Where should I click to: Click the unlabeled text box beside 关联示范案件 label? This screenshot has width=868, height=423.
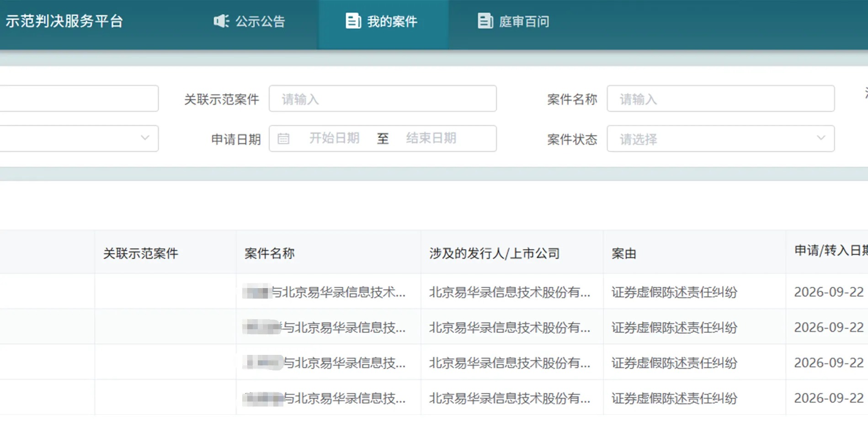click(79, 99)
